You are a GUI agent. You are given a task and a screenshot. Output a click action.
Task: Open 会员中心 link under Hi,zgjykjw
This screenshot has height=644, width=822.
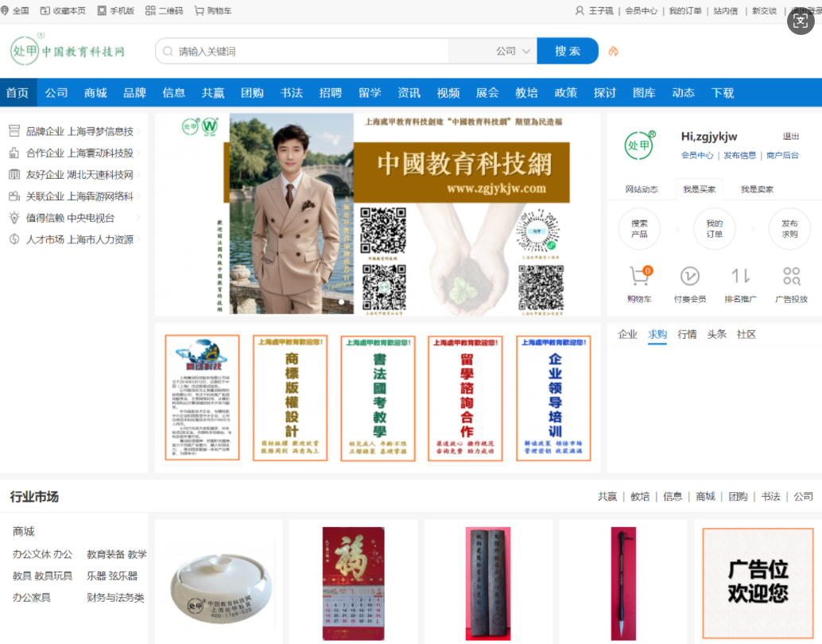pos(697,155)
